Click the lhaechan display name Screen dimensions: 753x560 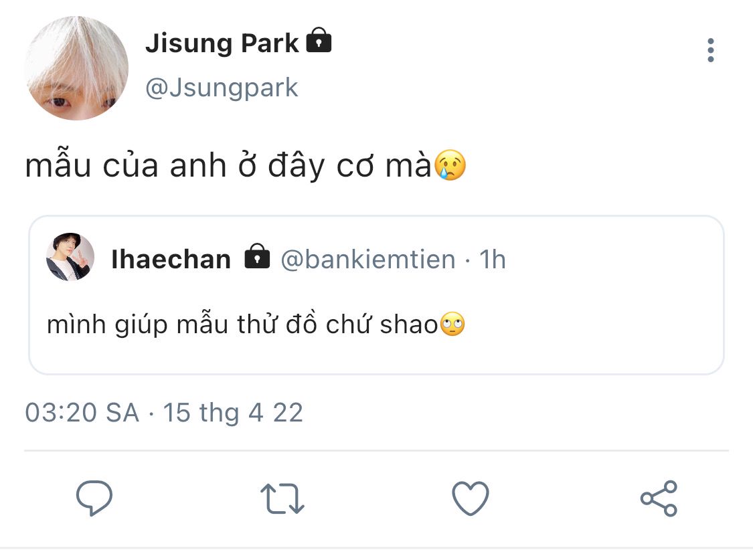171,259
